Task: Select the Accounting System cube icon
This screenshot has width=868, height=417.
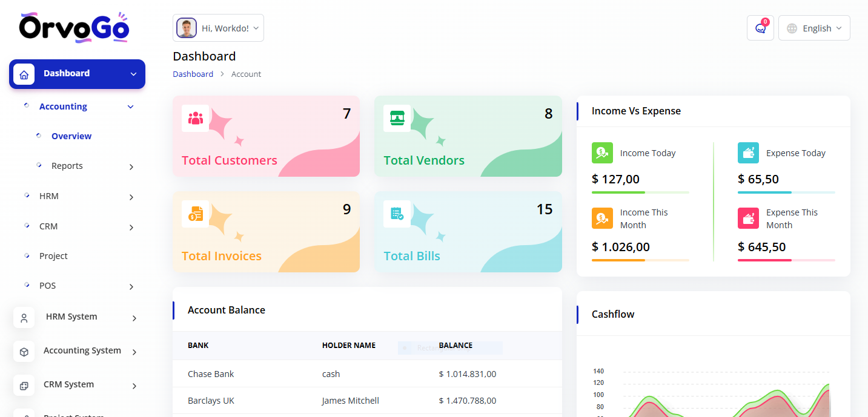Action: tap(24, 351)
